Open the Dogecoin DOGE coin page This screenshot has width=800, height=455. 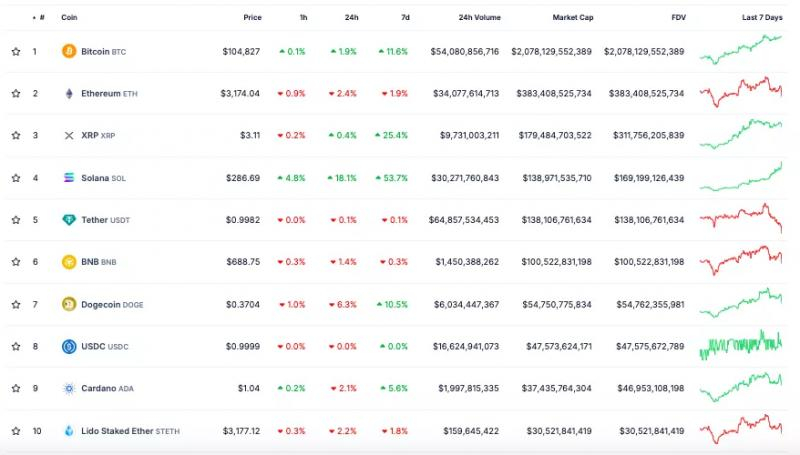[112, 305]
